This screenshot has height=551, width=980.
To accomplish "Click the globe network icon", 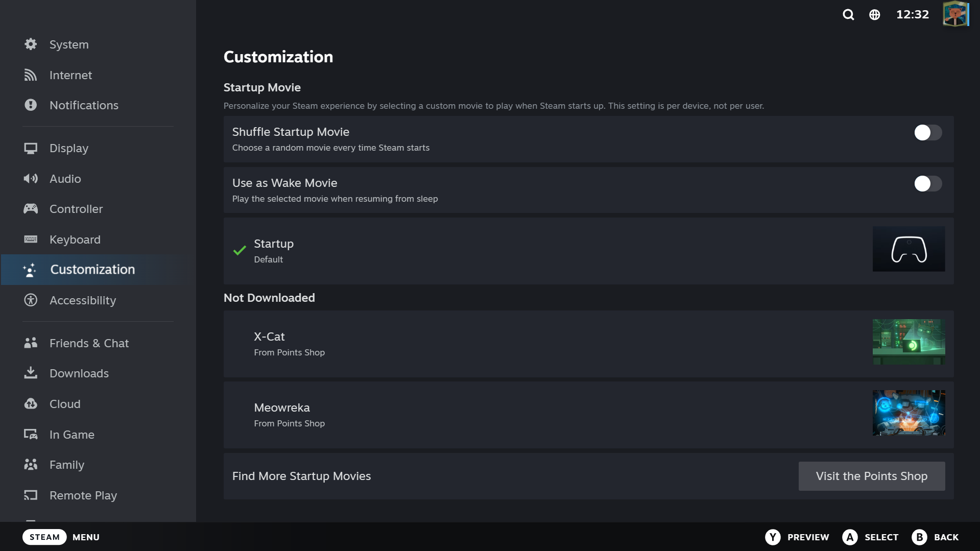I will (874, 15).
